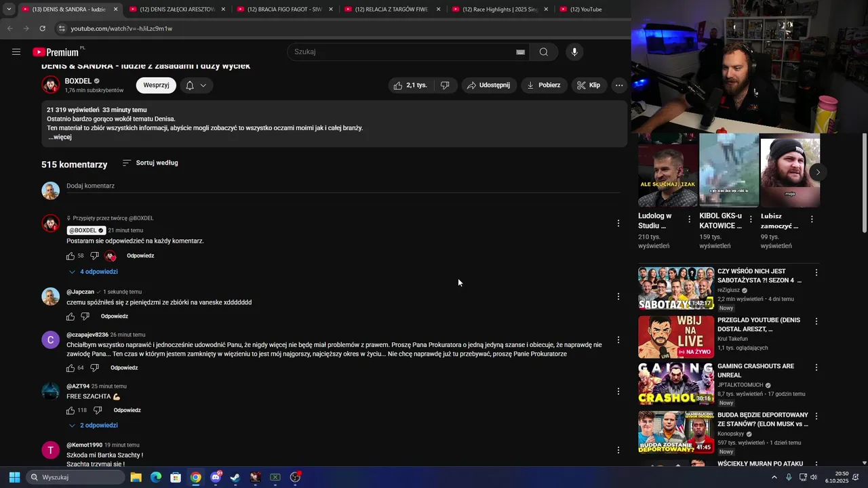Screen dimensions: 868x488
Task: Open the YouTube hamburger guide menu
Action: (16, 52)
